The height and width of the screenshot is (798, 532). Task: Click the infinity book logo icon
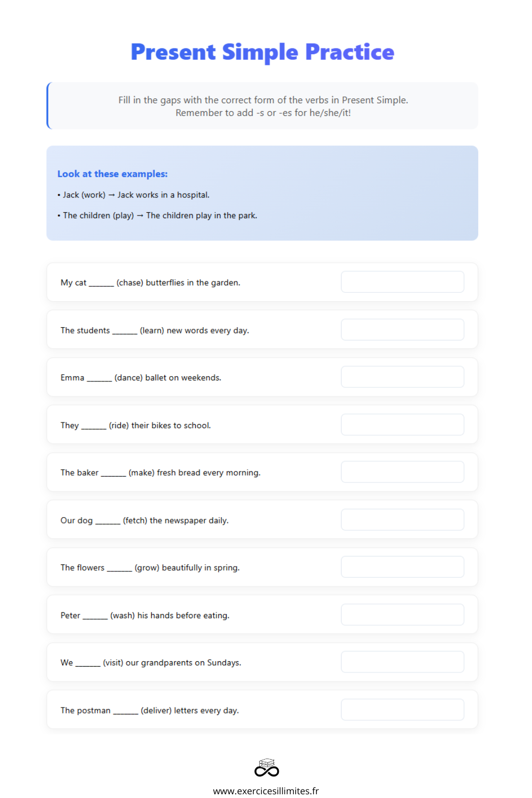[x=267, y=768]
